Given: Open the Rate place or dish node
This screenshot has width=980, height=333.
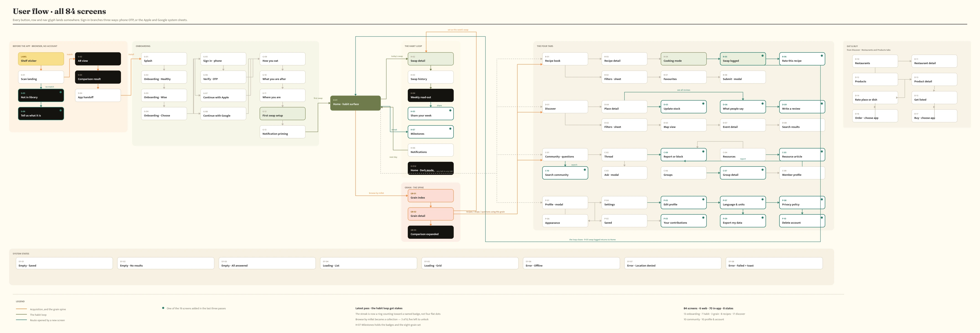Looking at the screenshot, I should pos(875,98).
